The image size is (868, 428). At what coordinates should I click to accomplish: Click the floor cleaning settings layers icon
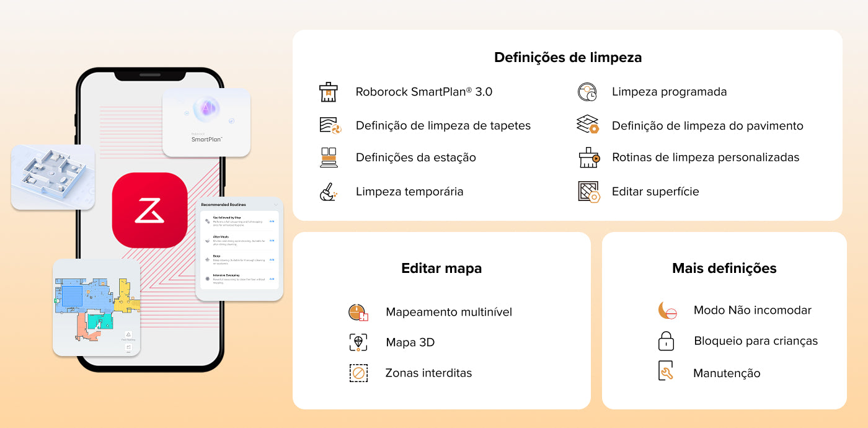coord(587,125)
